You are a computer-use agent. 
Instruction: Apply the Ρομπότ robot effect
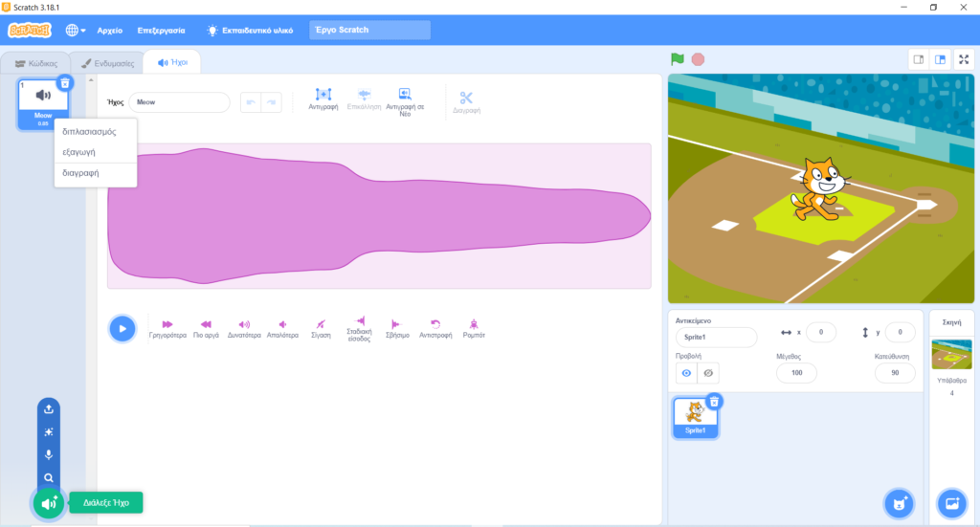pos(474,328)
